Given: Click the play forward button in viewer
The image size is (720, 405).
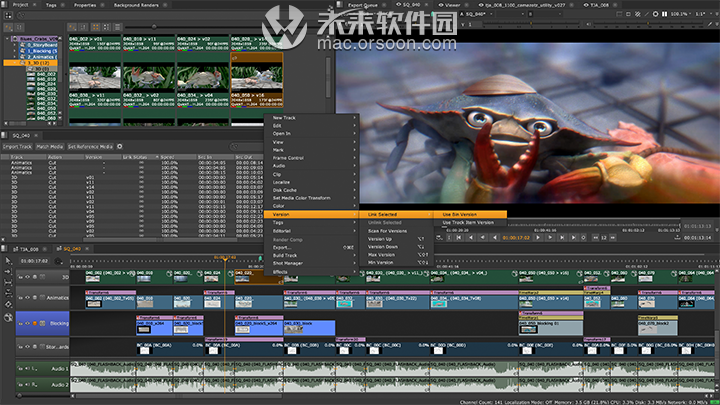Looking at the screenshot, I should tap(538, 238).
